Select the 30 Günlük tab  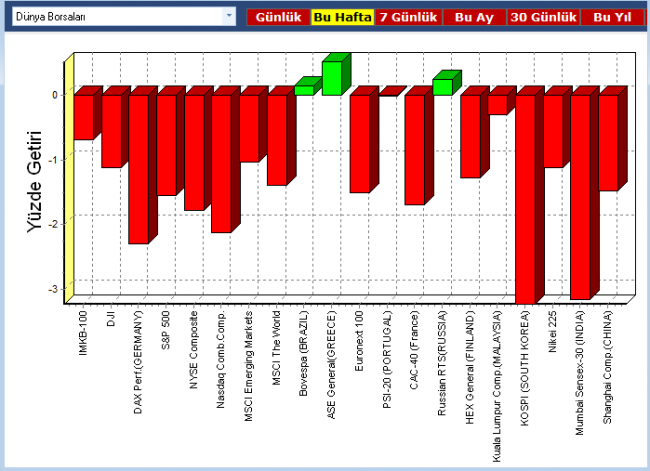point(543,17)
